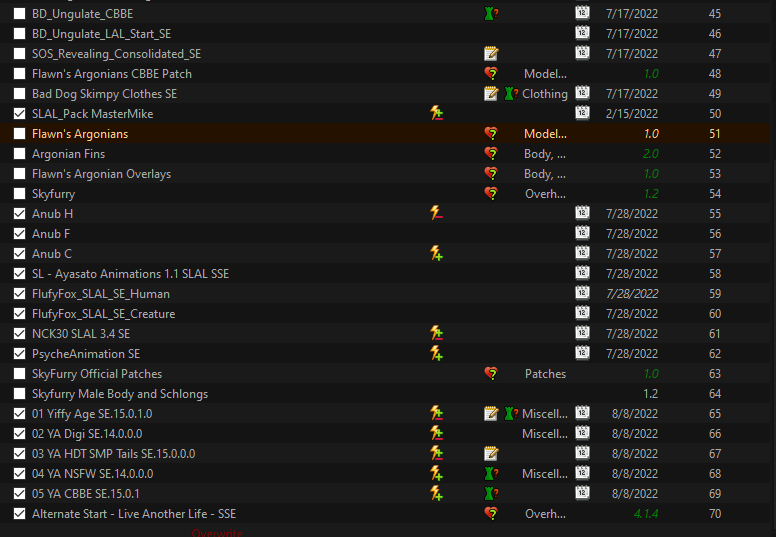
Task: Select the BD_Ungulate_LAL_Start_SE mod name
Action: 101,34
